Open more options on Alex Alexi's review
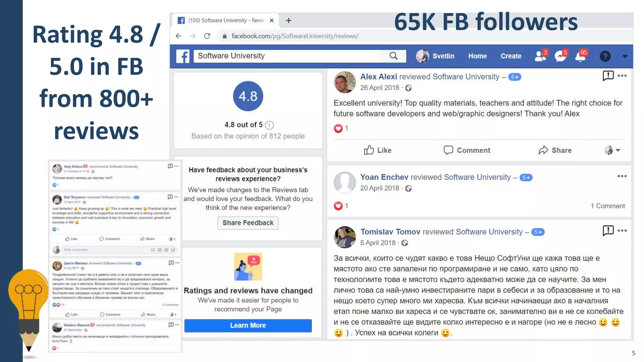644x362 pixels. [622, 76]
